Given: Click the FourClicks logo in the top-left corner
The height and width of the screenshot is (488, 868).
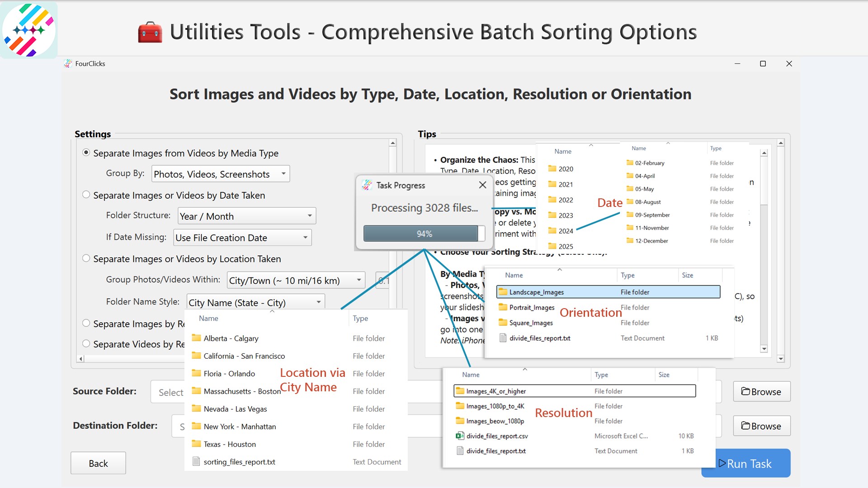Looking at the screenshot, I should tap(28, 29).
